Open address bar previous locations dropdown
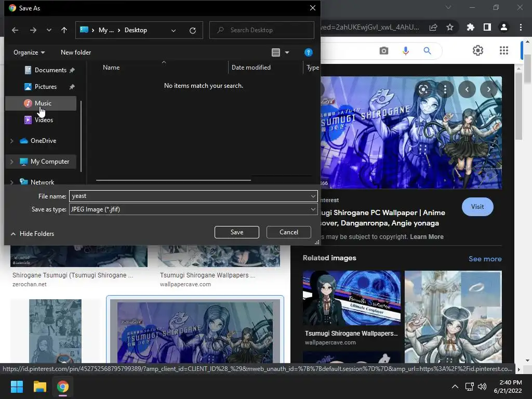The image size is (532, 399). (x=174, y=31)
